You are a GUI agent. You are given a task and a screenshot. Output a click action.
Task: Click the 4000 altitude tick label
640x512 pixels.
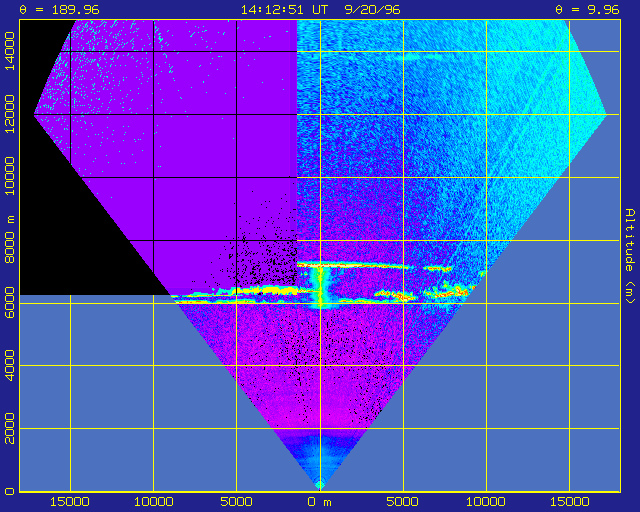9,365
